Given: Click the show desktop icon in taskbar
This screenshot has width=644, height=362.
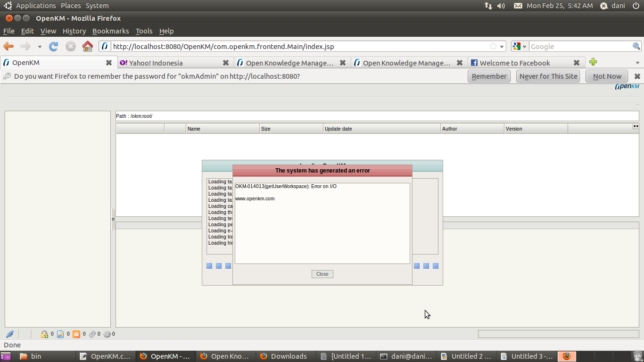Looking at the screenshot, I should (x=6, y=356).
